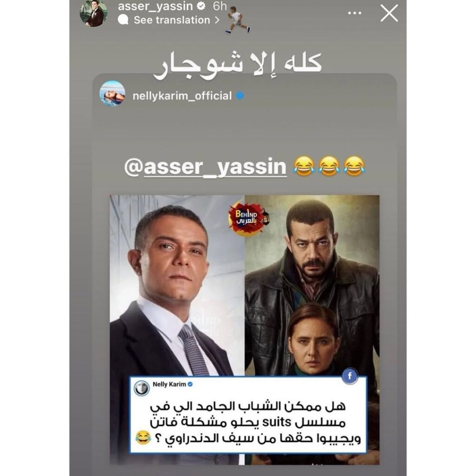Viewport: 476px width, 476px height.
Task: Tap the running man sticker
Action: coord(238,20)
